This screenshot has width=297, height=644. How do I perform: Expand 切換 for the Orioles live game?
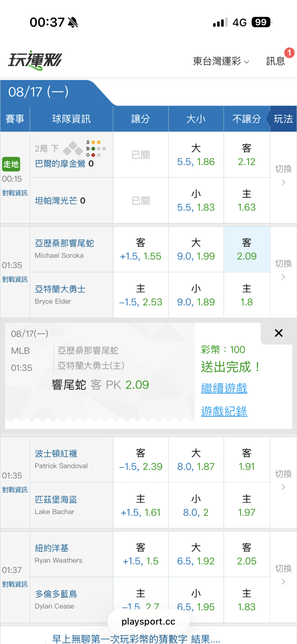click(284, 175)
